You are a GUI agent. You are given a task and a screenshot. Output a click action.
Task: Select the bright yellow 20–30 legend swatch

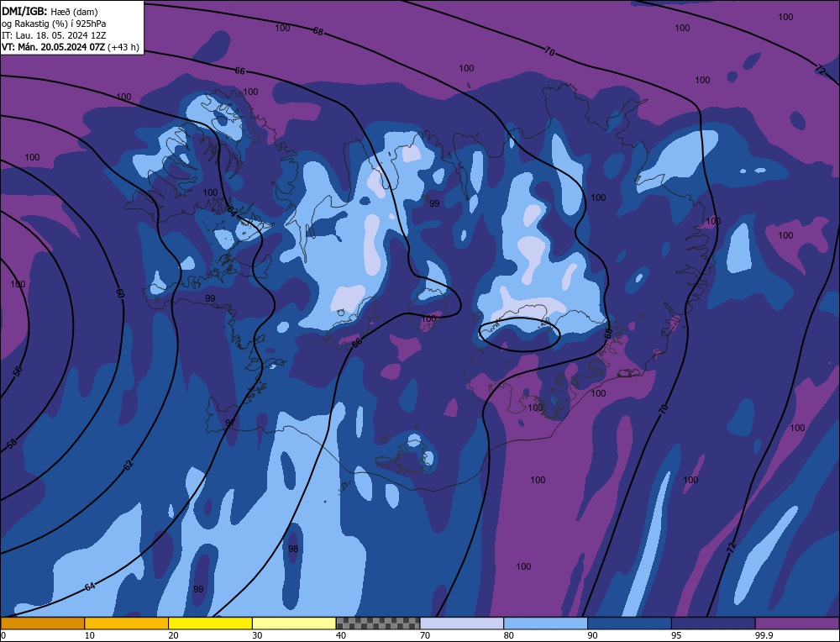pyautogui.click(x=210, y=623)
